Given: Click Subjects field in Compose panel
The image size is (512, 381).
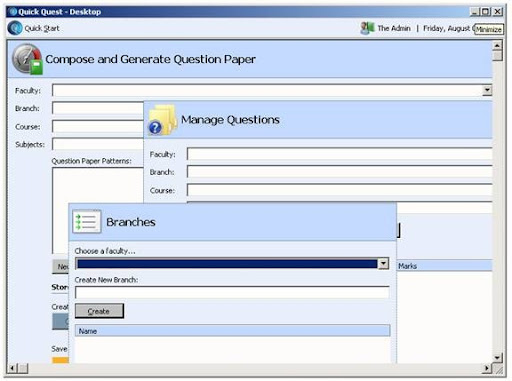Looking at the screenshot, I should pyautogui.click(x=98, y=144).
